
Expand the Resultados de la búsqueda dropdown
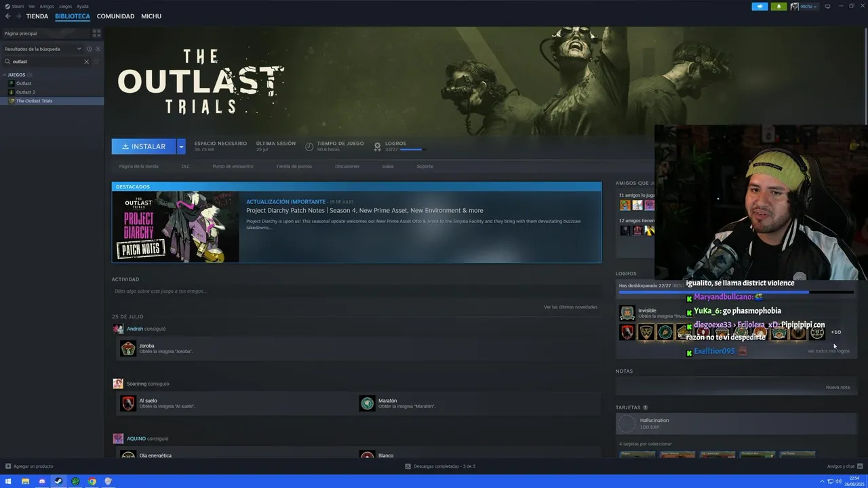pos(42,49)
